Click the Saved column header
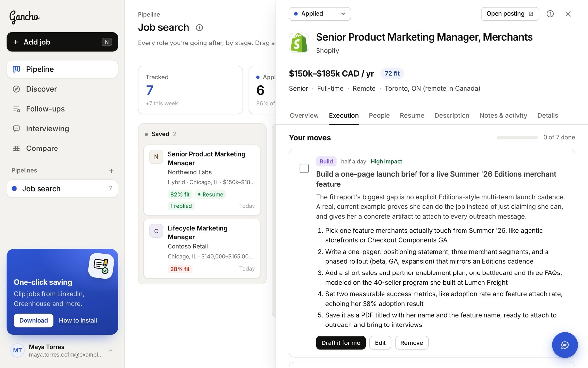The image size is (588, 368). point(160,134)
